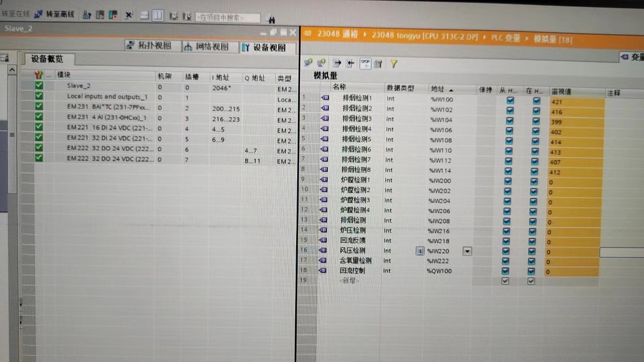Click the binoculars search icon
Image resolution: width=644 pixels, height=362 pixels.
pos(271,19)
